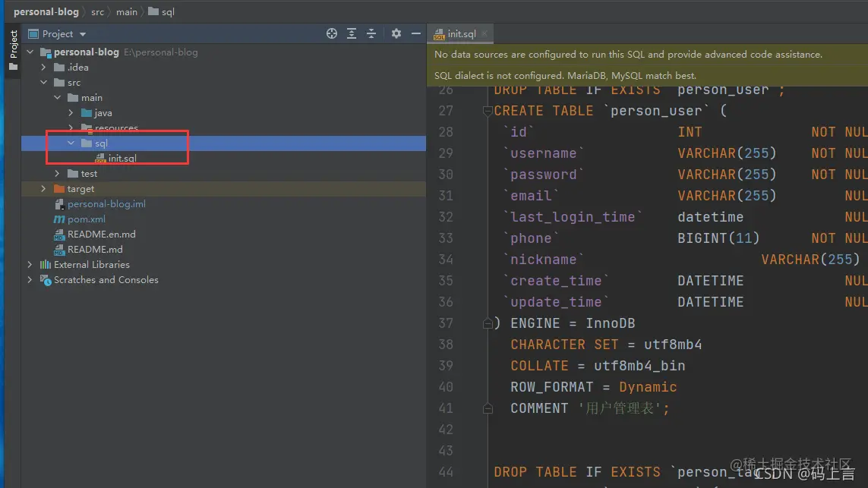Click the SQL dialect not configured banner
The image size is (868, 488).
(647, 75)
